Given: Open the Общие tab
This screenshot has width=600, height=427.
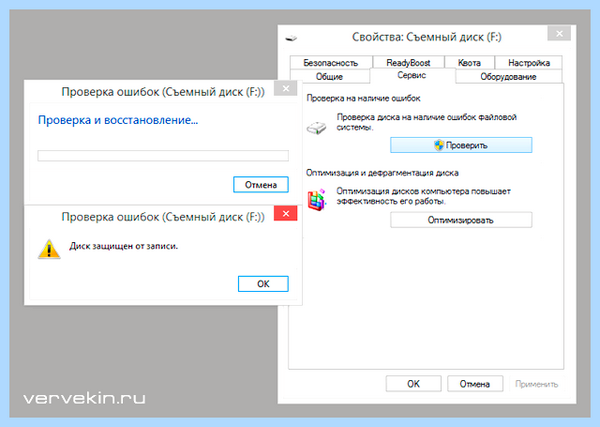Looking at the screenshot, I should pos(329,77).
